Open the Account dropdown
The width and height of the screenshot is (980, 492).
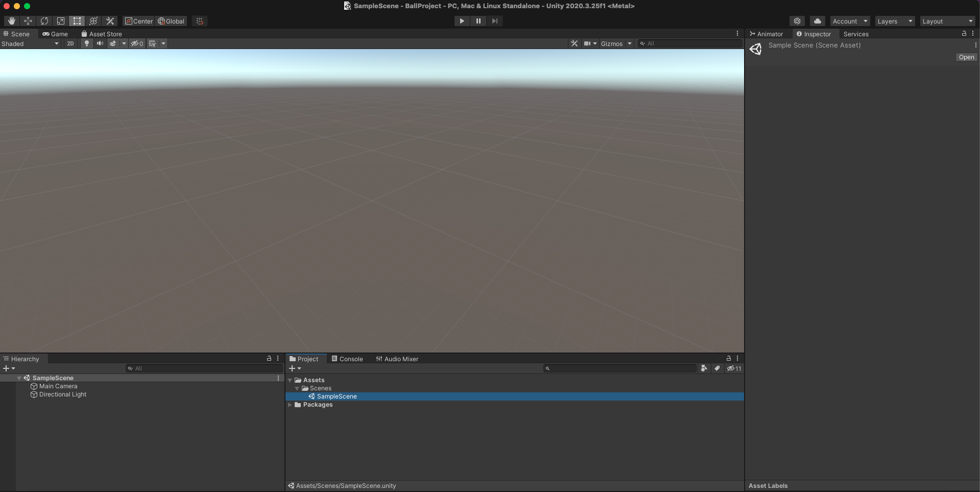click(x=850, y=21)
